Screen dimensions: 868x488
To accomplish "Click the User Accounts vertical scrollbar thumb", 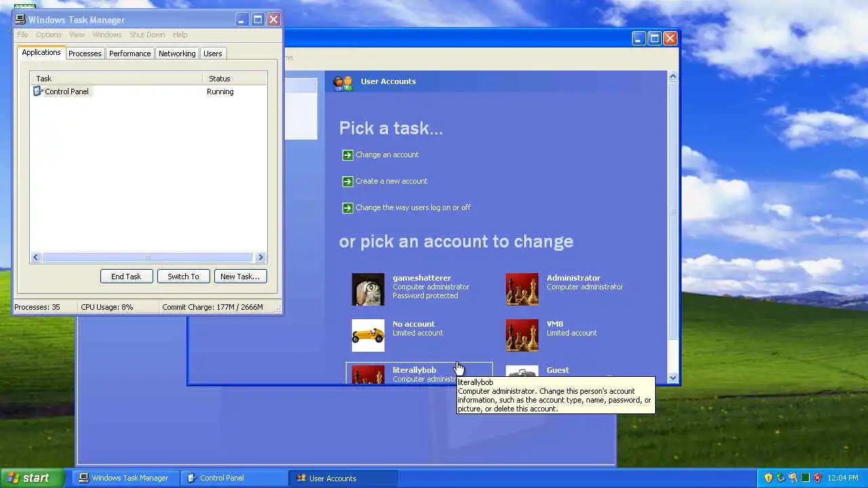I will pos(673,211).
